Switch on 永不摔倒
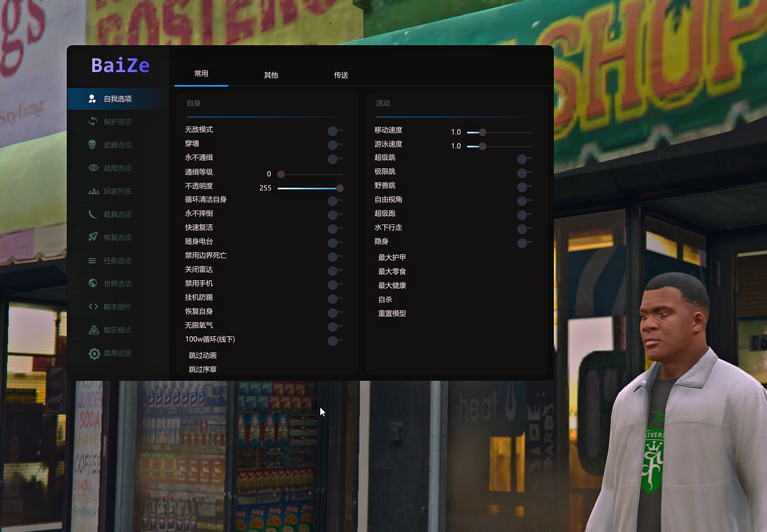Screen dimensions: 767x532 pos(335,215)
